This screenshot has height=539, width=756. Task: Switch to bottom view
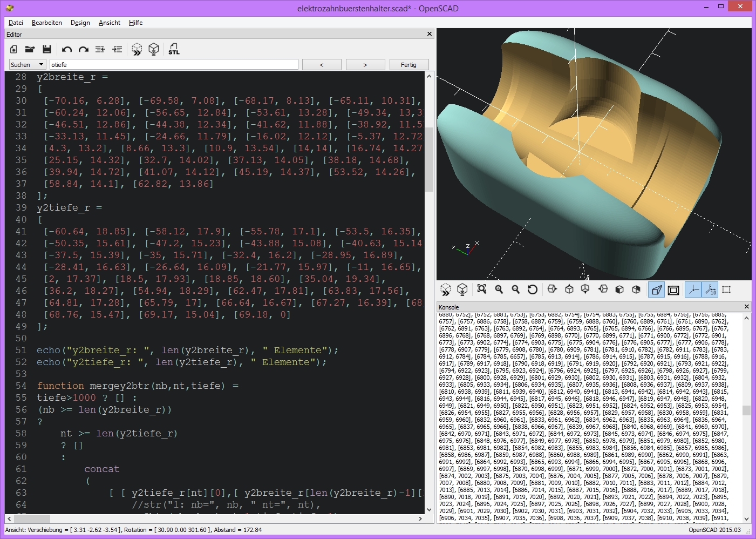coord(585,290)
